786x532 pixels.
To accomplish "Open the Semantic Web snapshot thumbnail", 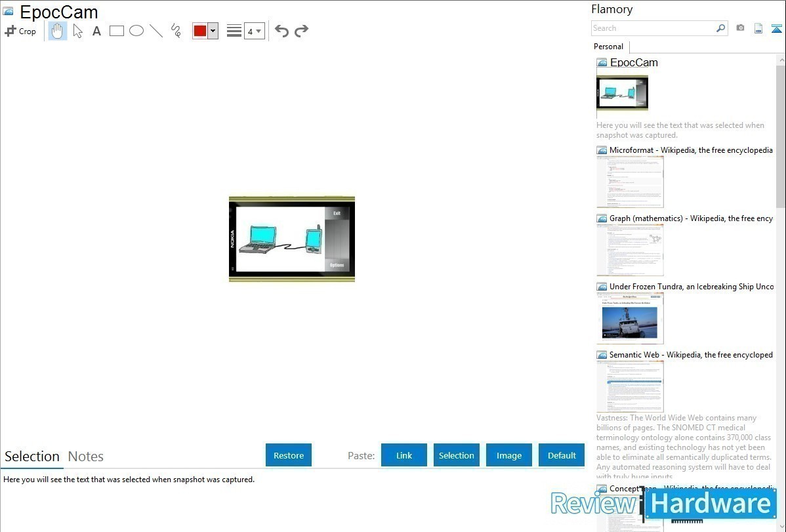I will pyautogui.click(x=630, y=386).
